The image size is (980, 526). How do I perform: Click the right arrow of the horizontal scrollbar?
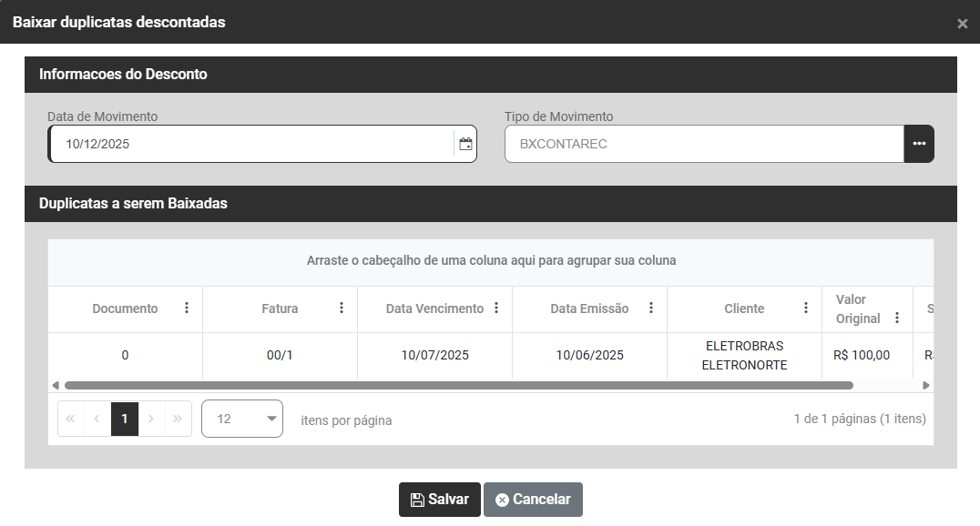coord(927,386)
